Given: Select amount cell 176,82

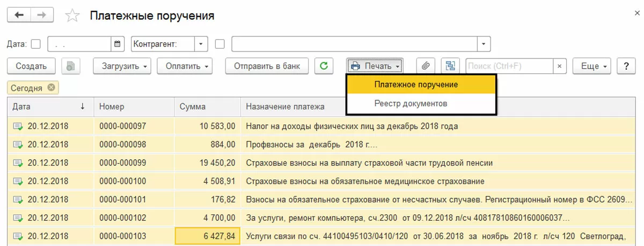Looking at the screenshot, I should click(x=207, y=199).
